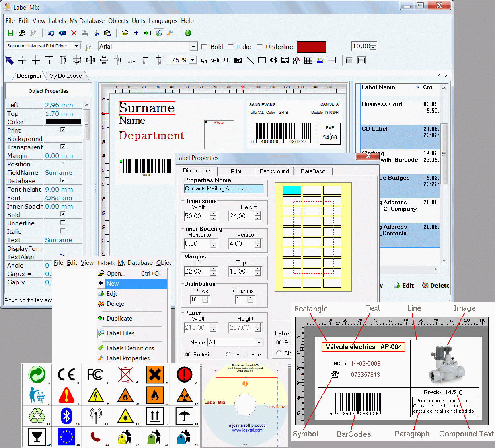This screenshot has width=495, height=448.
Task: Click the open folder icon in the toolbar
Action: 125,33
